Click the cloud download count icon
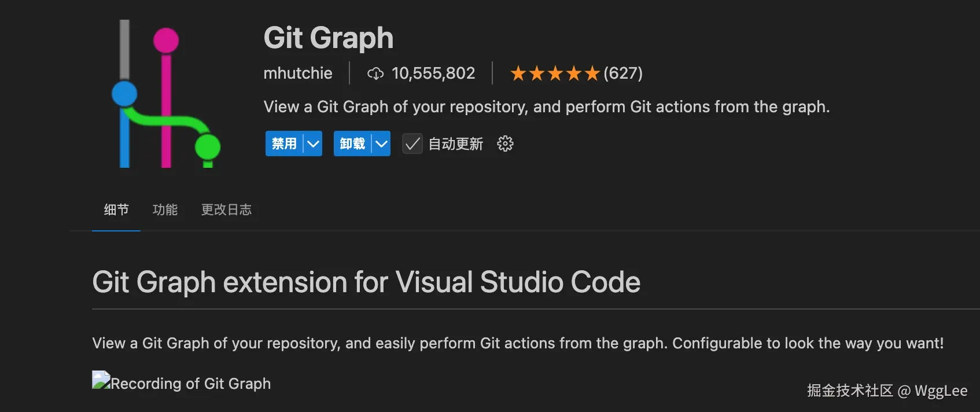This screenshot has height=412, width=980. click(375, 73)
